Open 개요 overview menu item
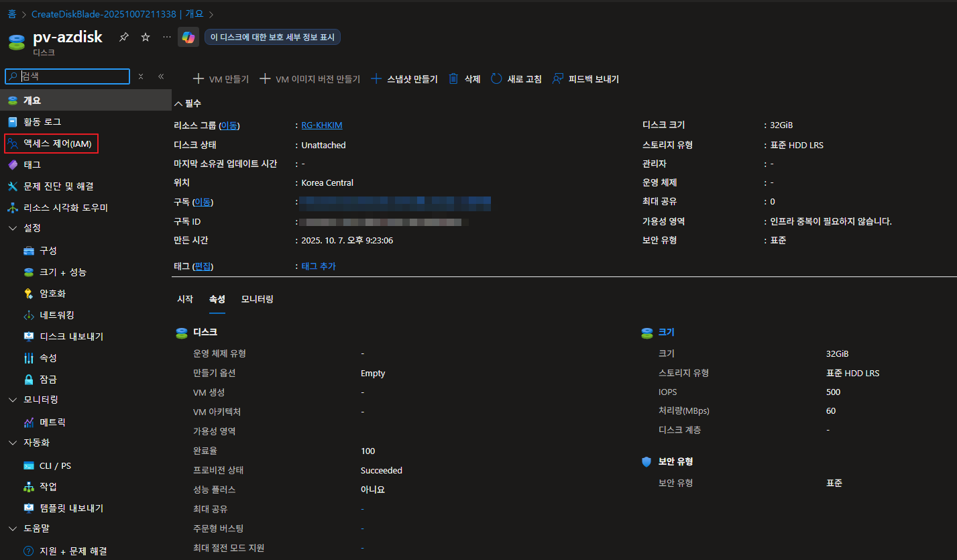The image size is (957, 560). point(86,100)
